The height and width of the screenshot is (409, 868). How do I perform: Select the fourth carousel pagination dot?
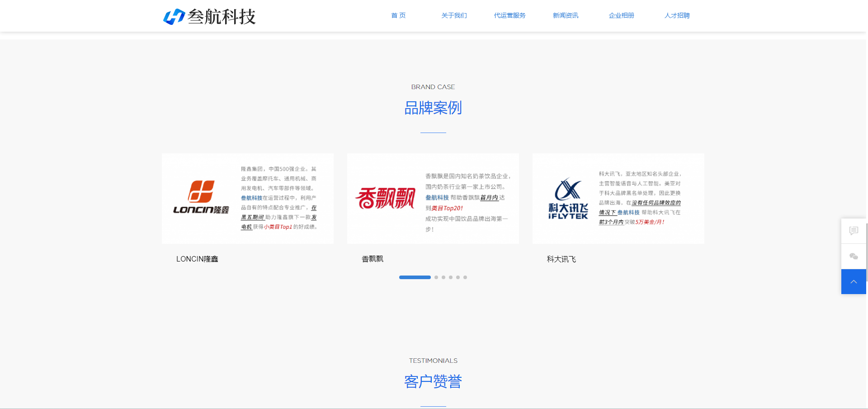[451, 277]
